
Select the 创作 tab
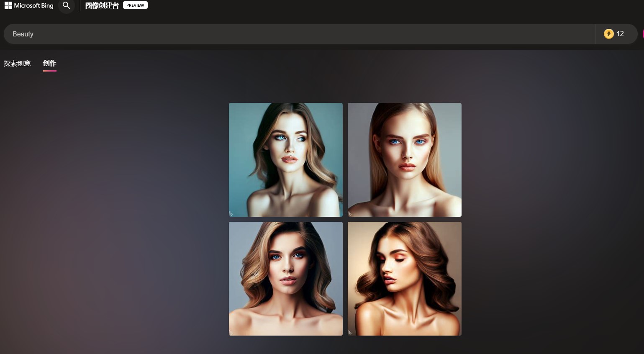(x=49, y=63)
